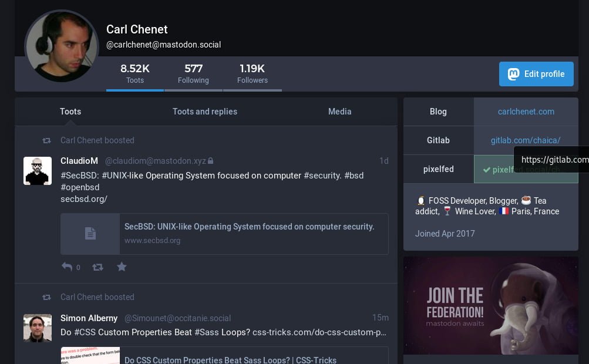
Task: Select the Toots tab
Action: (70, 112)
